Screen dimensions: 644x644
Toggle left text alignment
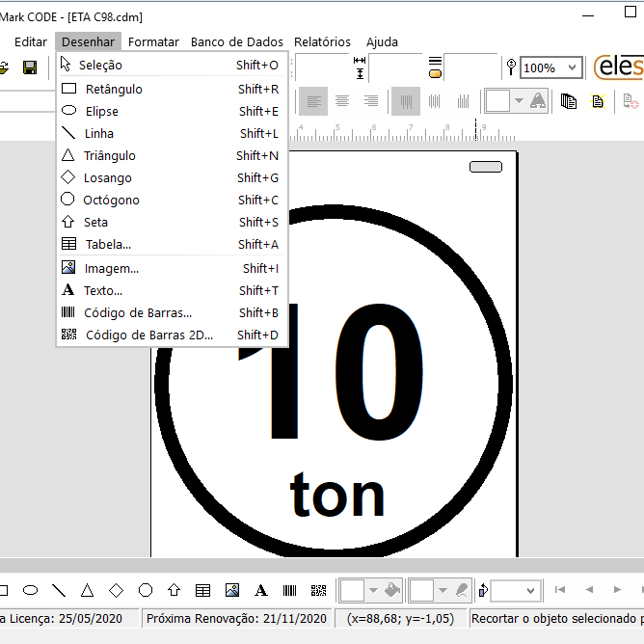[x=313, y=101]
